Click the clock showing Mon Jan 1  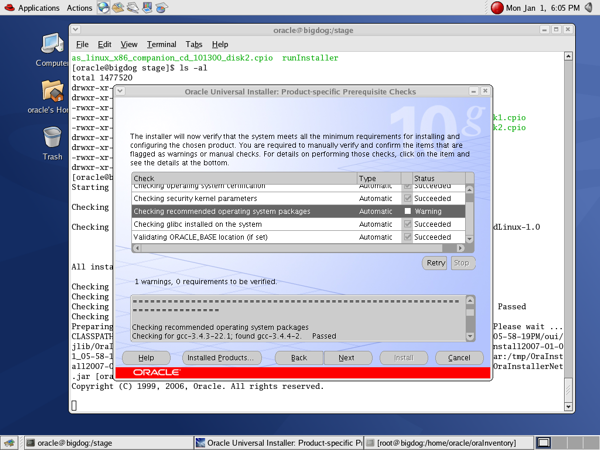(x=543, y=8)
